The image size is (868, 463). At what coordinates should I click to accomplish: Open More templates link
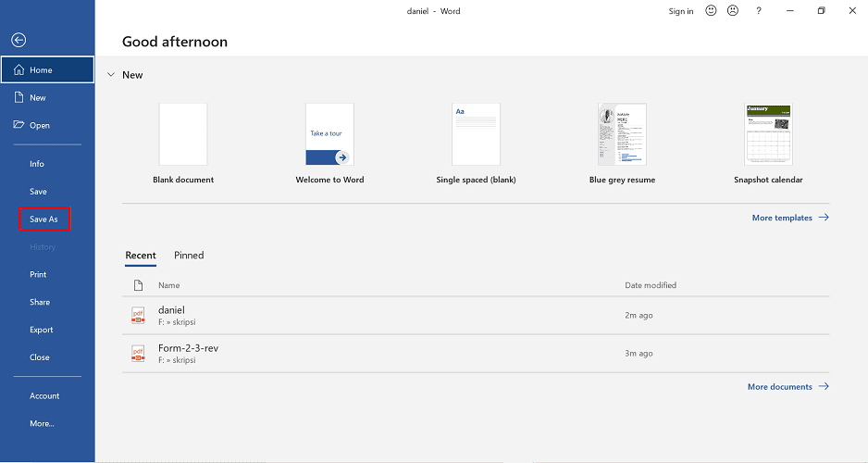[x=782, y=218]
